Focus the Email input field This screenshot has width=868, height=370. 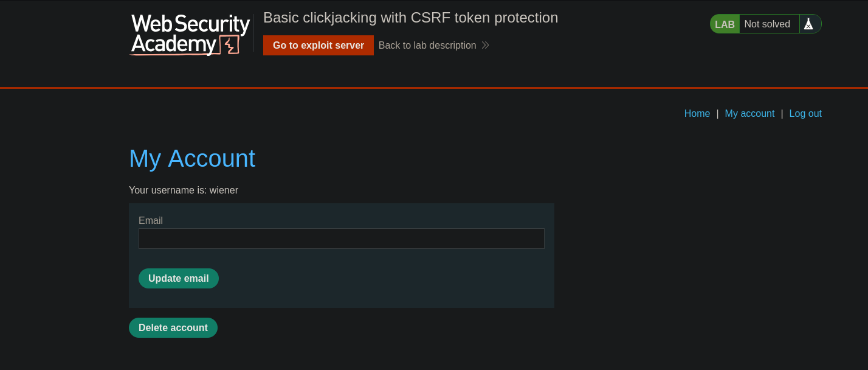(341, 239)
